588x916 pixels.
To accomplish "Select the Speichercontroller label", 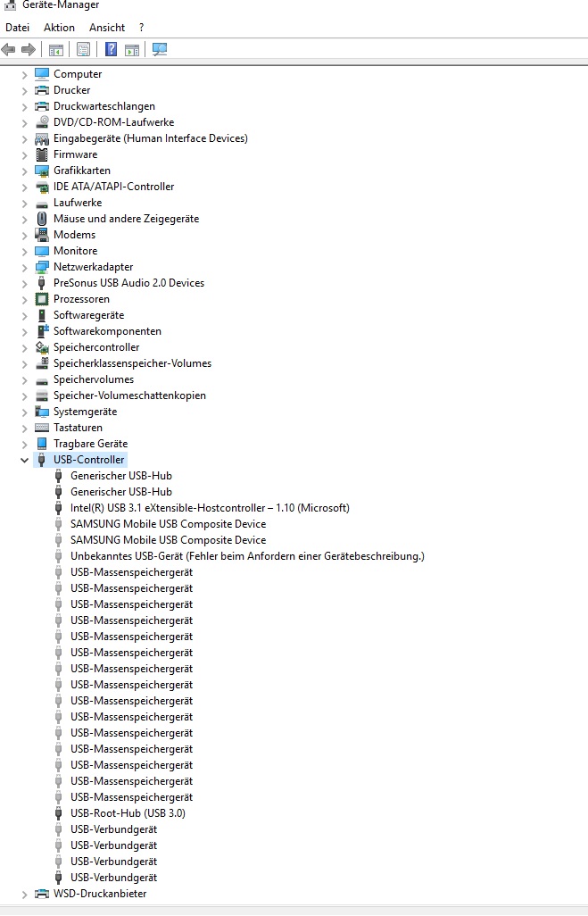I will (x=96, y=347).
